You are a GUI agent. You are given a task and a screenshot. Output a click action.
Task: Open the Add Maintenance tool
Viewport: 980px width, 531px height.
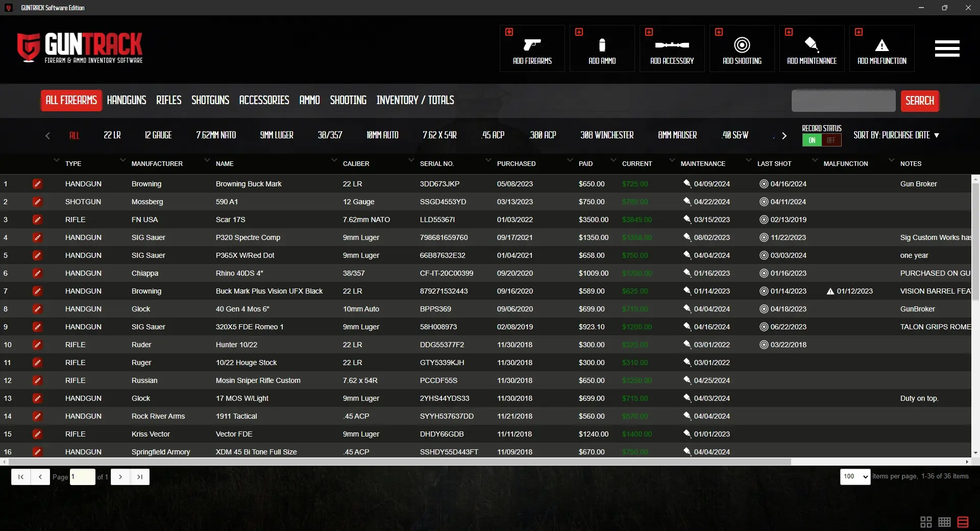[812, 49]
